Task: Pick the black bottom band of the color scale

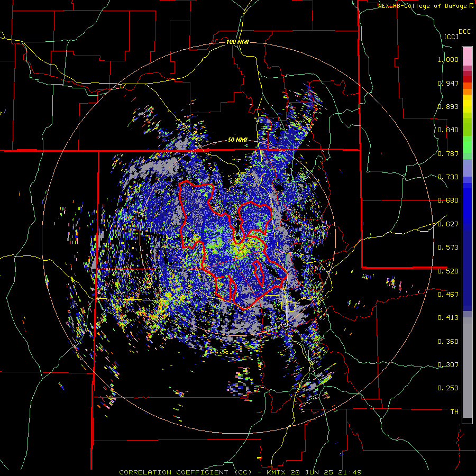Action: coord(467,420)
